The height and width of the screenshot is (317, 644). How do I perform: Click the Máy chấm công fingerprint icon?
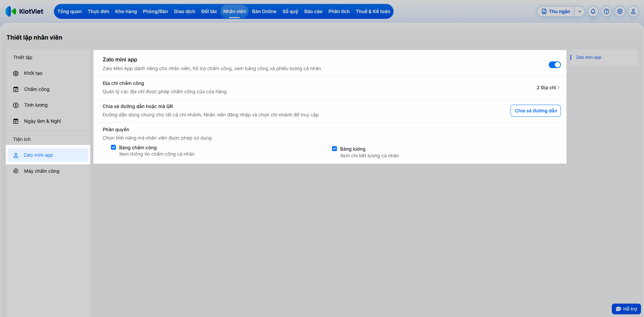(16, 171)
